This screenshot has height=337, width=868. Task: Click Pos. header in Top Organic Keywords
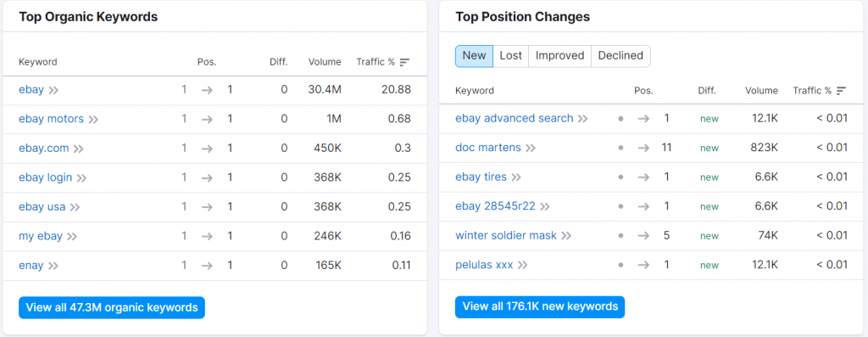click(207, 62)
